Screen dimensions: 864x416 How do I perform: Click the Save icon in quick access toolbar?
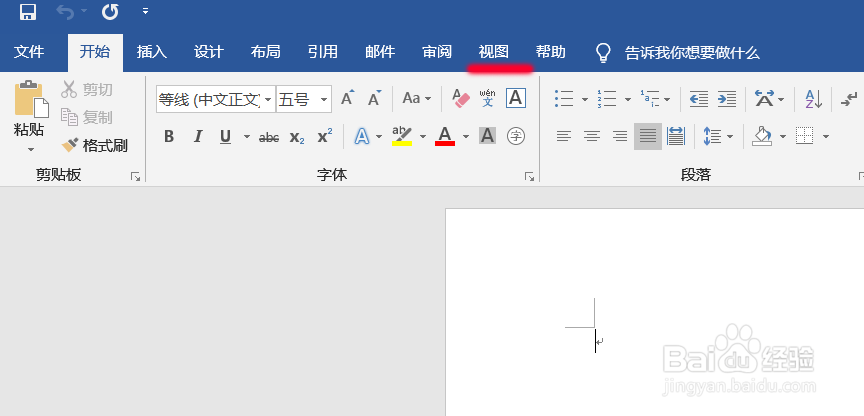point(28,11)
